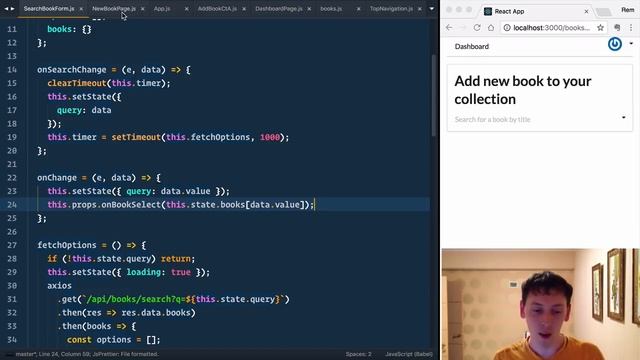Go to browser home page
Image resolution: width=640 pixels, height=360 pixels.
coord(491,27)
